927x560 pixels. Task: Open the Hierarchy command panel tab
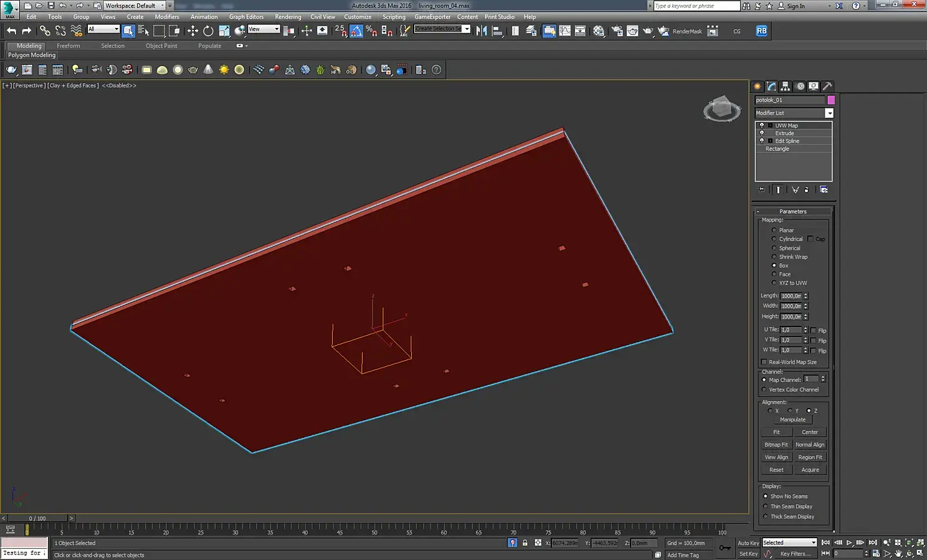pyautogui.click(x=786, y=87)
